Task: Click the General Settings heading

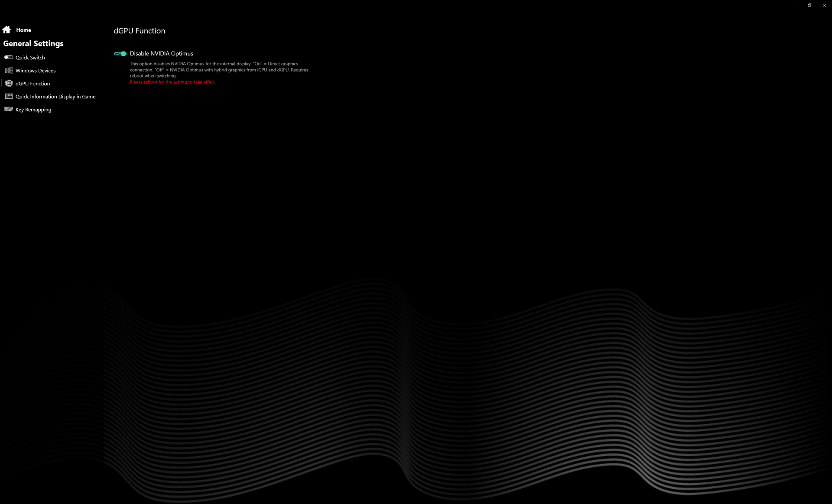Action: tap(33, 43)
